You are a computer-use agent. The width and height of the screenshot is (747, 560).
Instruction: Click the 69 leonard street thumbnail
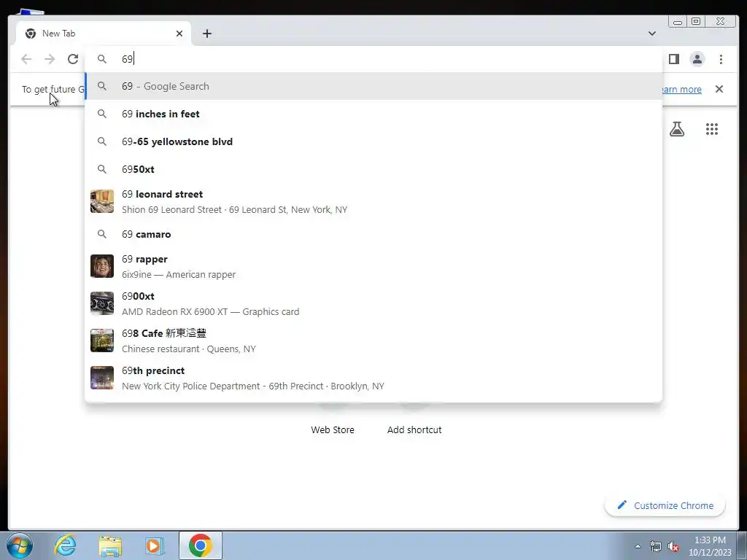(102, 201)
